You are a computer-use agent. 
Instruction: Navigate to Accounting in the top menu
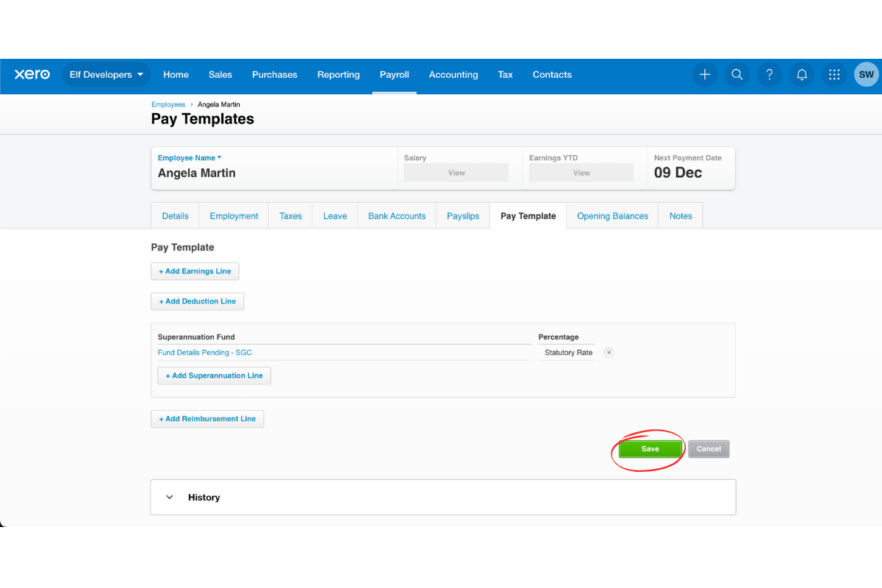click(x=453, y=74)
